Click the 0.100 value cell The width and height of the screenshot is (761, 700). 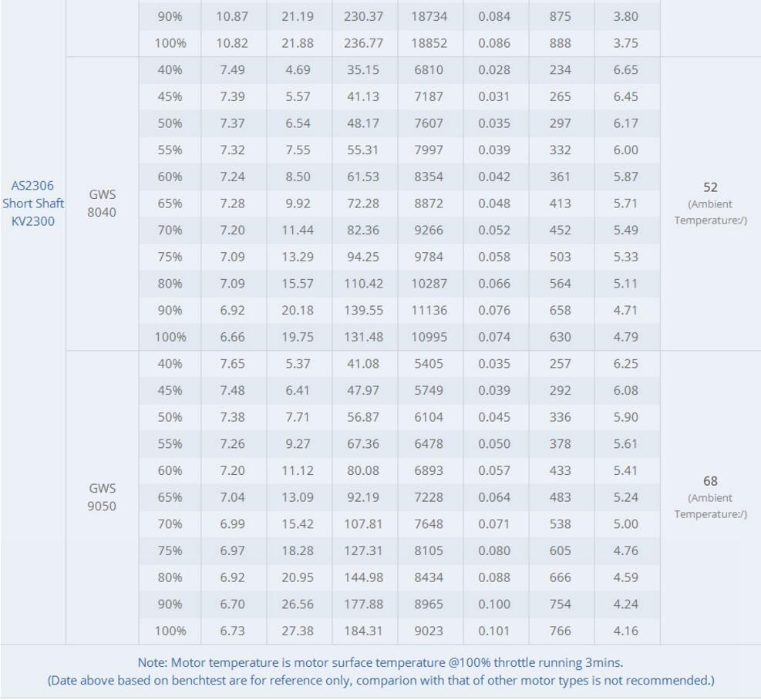coord(494,604)
